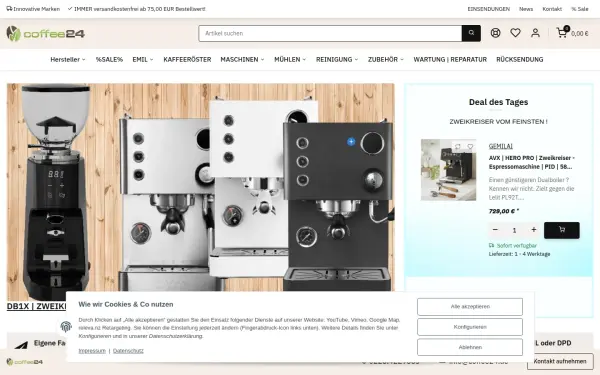The height and width of the screenshot is (375, 600).
Task: Open wishlist heart icon in header
Action: click(x=515, y=33)
